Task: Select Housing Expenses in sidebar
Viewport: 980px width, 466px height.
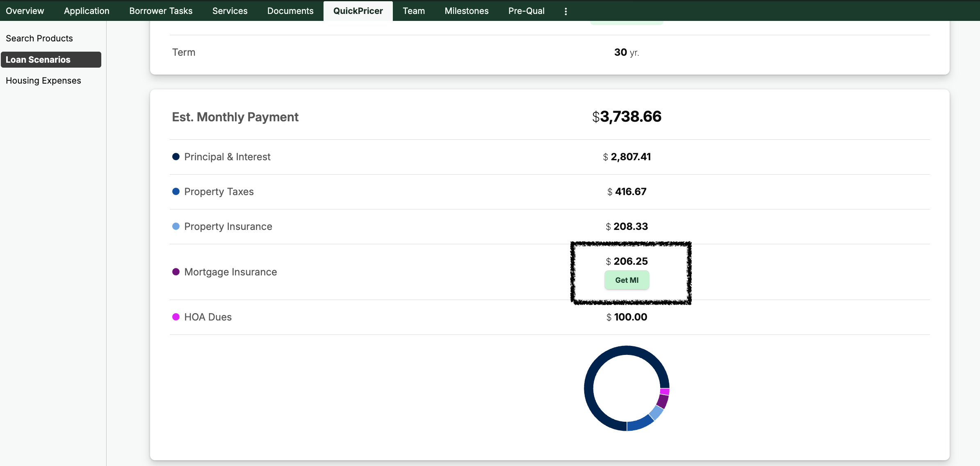Action: tap(43, 81)
